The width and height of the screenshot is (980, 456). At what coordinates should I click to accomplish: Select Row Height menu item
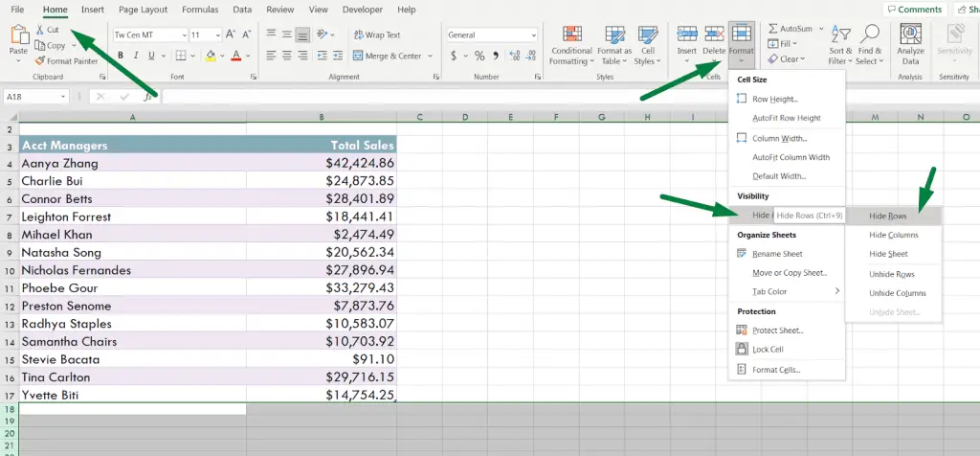[787, 99]
